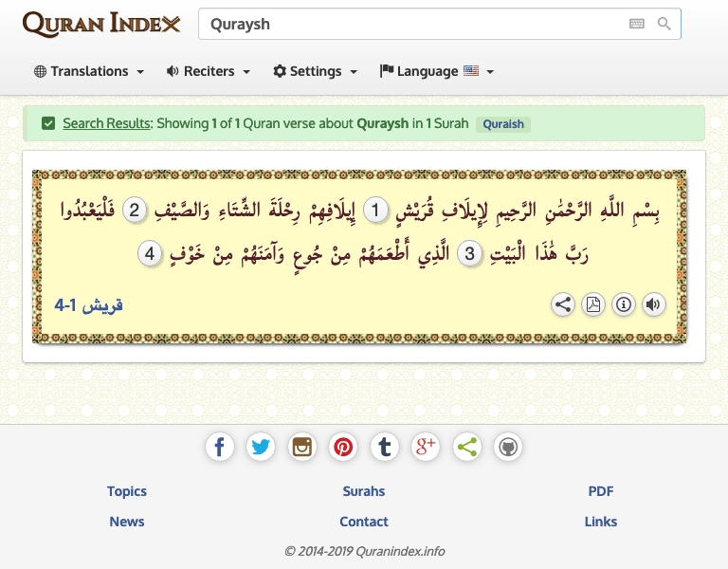Open the Twitter social icon
The height and width of the screenshot is (569, 728).
(x=261, y=447)
